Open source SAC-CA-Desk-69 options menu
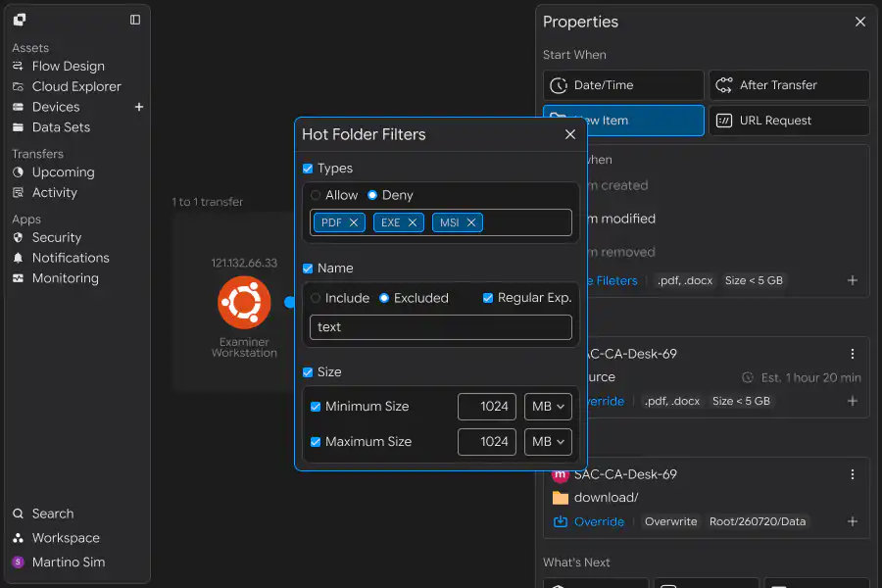The width and height of the screenshot is (882, 588). tap(853, 354)
